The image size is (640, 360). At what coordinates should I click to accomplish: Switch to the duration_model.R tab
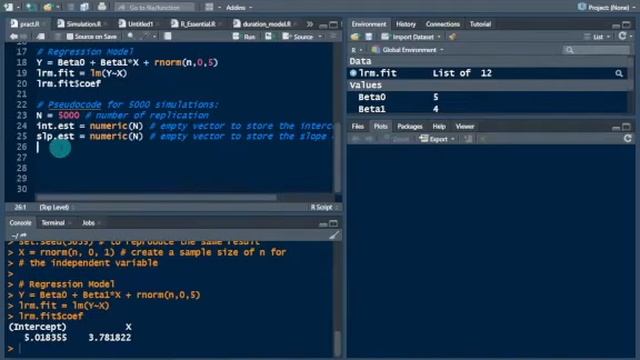[x=263, y=24]
